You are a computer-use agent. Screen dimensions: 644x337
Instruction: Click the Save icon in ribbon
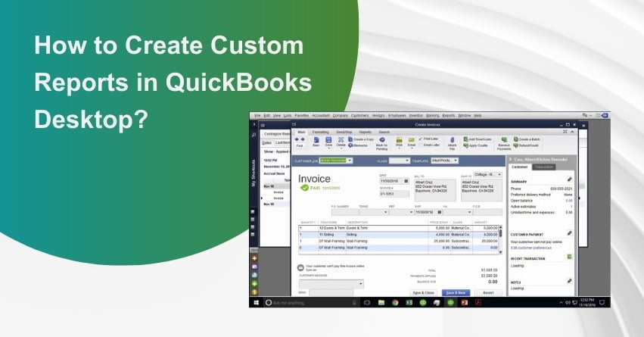(328, 141)
